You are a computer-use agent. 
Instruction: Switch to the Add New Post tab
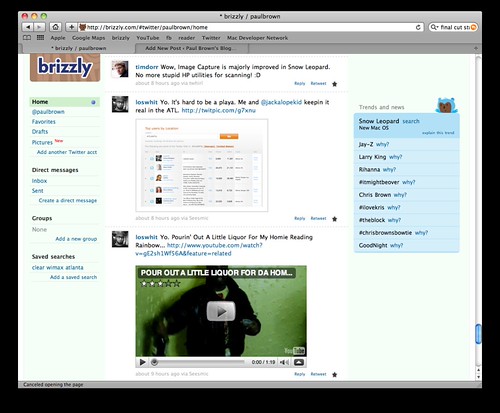(191, 48)
